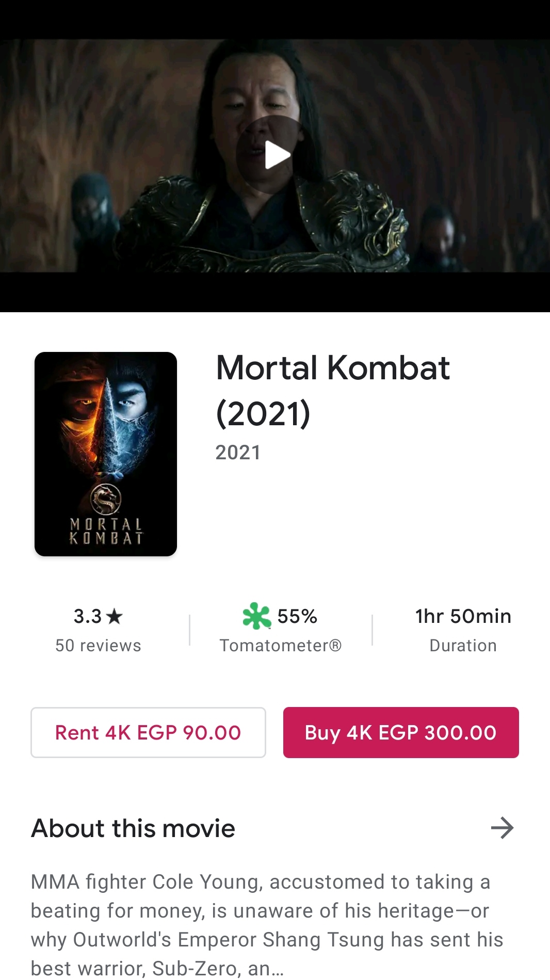Tap the MORTAL KOMBAT text on poster
Screen dimensions: 550x980
pyautogui.click(x=106, y=532)
